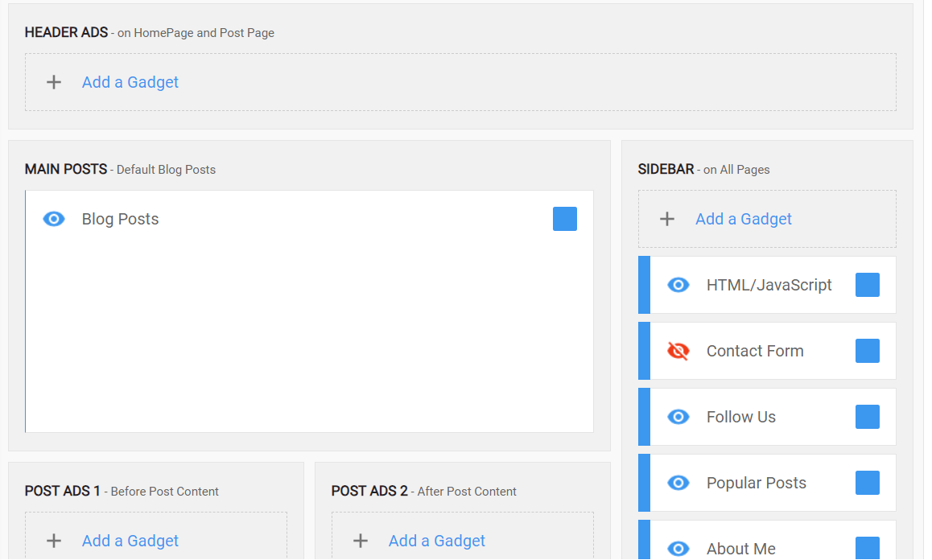Click the blue drag handle of Follow Us gadget
The image size is (932, 560).
[x=644, y=417]
